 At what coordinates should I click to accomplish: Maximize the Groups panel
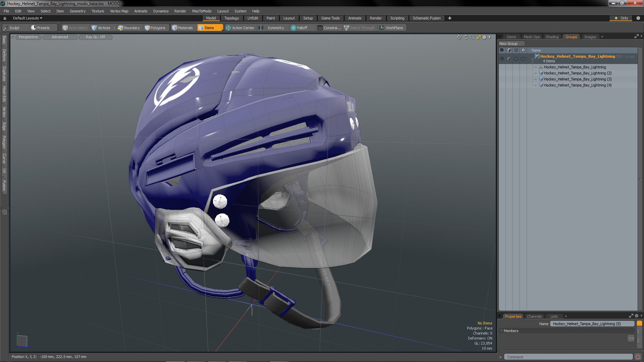636,37
